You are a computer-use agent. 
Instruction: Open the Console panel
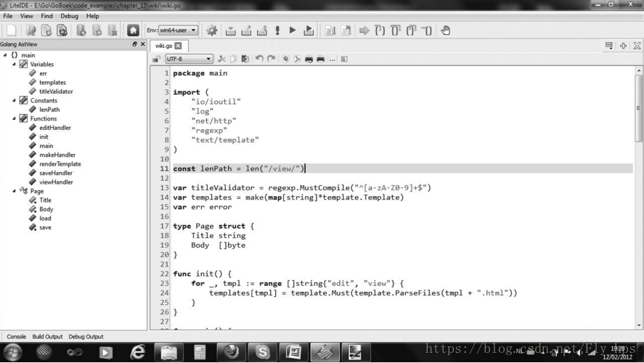[16, 337]
